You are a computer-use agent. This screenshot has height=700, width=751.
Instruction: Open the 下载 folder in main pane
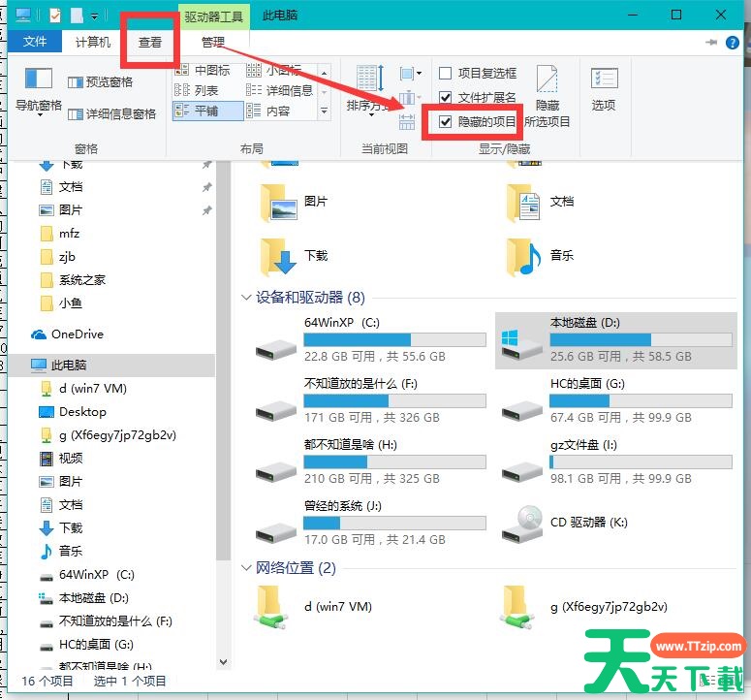pos(294,256)
